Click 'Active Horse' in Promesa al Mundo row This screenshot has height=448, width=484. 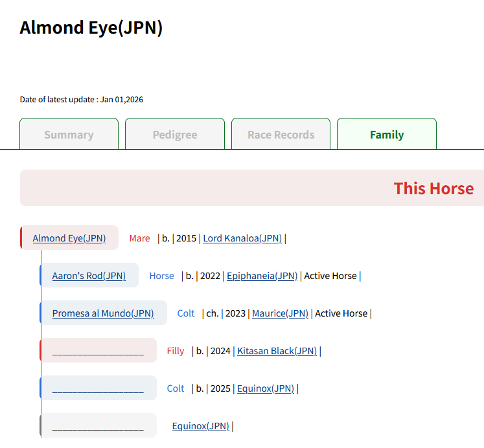click(x=341, y=313)
